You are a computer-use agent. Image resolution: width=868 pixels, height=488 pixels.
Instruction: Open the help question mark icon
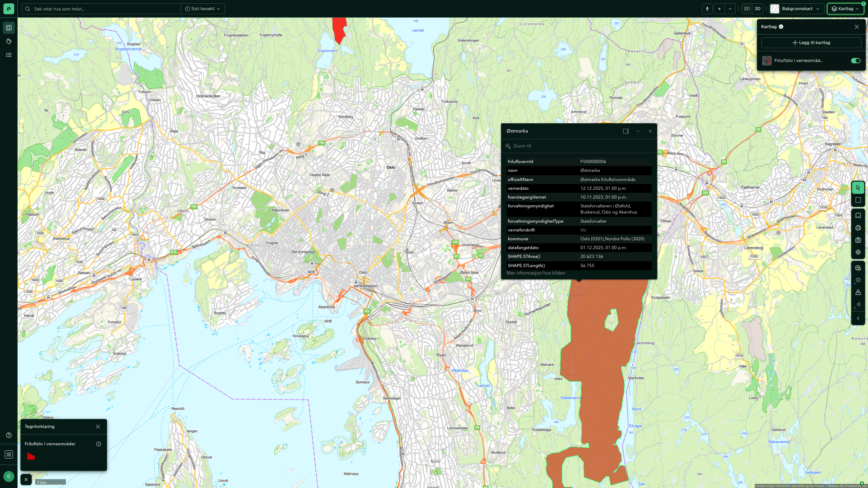[9, 435]
